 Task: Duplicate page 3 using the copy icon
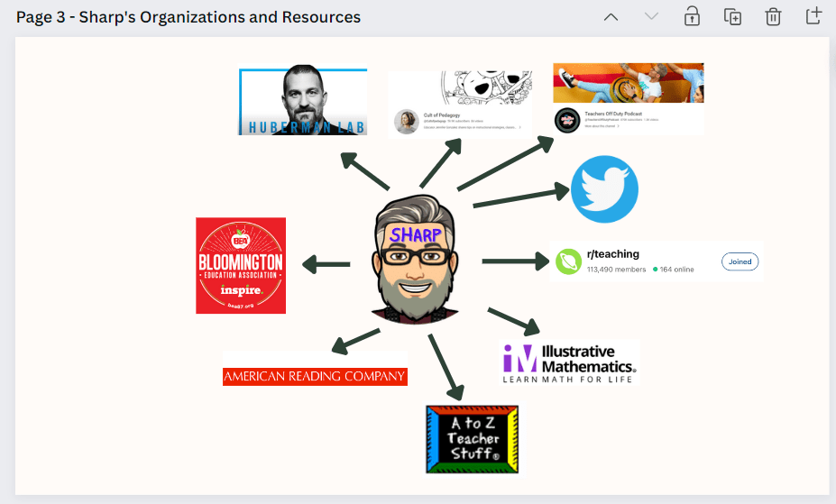pyautogui.click(x=732, y=16)
